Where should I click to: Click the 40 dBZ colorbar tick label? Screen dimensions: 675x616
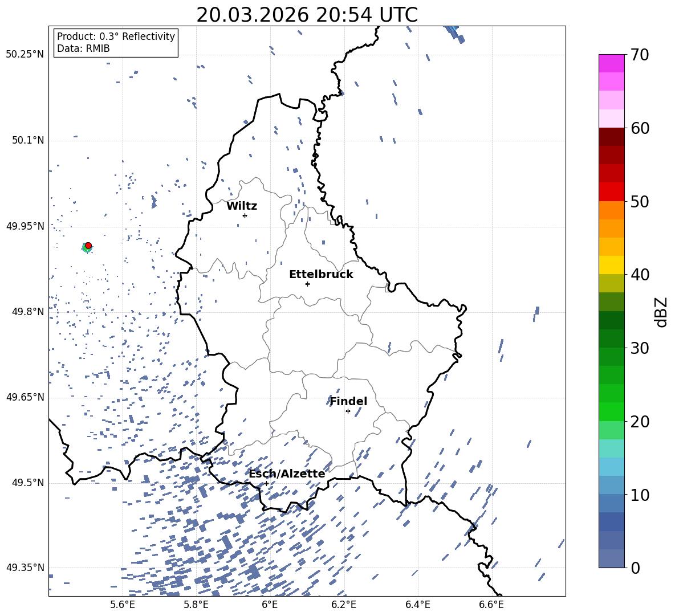pyautogui.click(x=640, y=275)
